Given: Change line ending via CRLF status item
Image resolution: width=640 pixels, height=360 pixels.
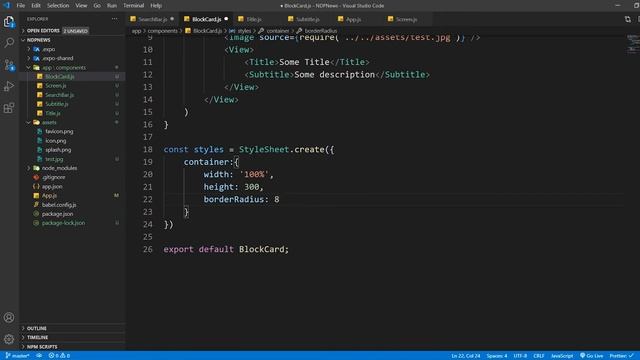Looking at the screenshot, I should tap(539, 356).
